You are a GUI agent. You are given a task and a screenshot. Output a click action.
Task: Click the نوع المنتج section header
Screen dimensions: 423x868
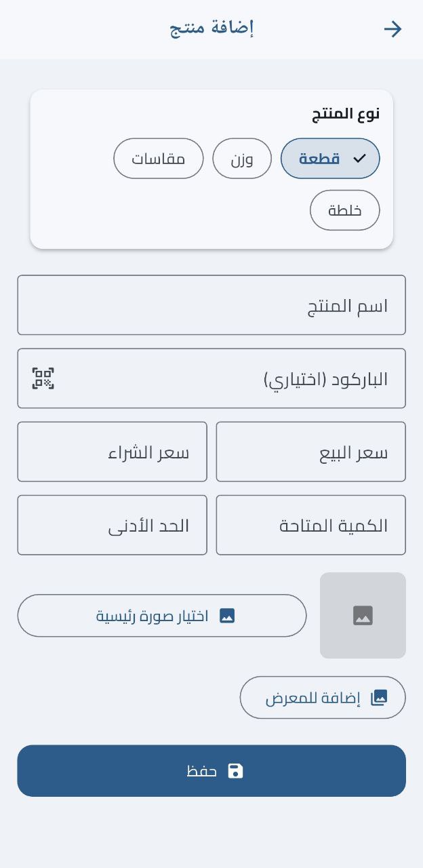coord(346,113)
